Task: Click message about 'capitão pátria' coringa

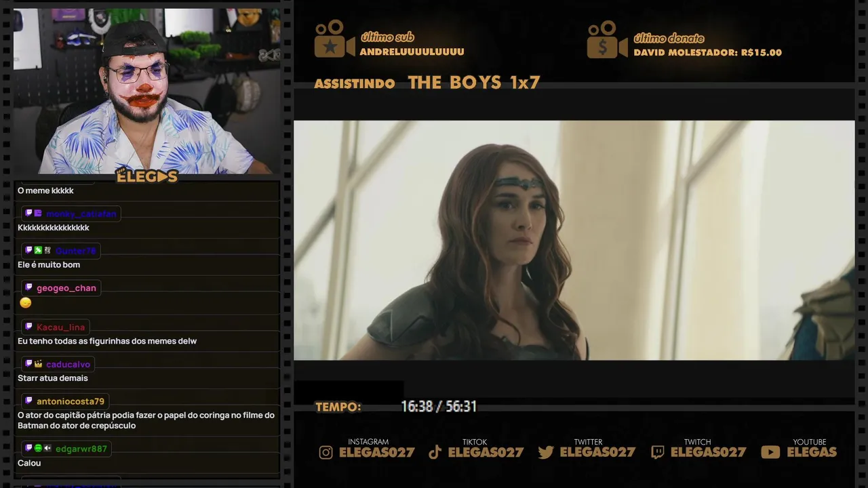Action: tap(146, 420)
